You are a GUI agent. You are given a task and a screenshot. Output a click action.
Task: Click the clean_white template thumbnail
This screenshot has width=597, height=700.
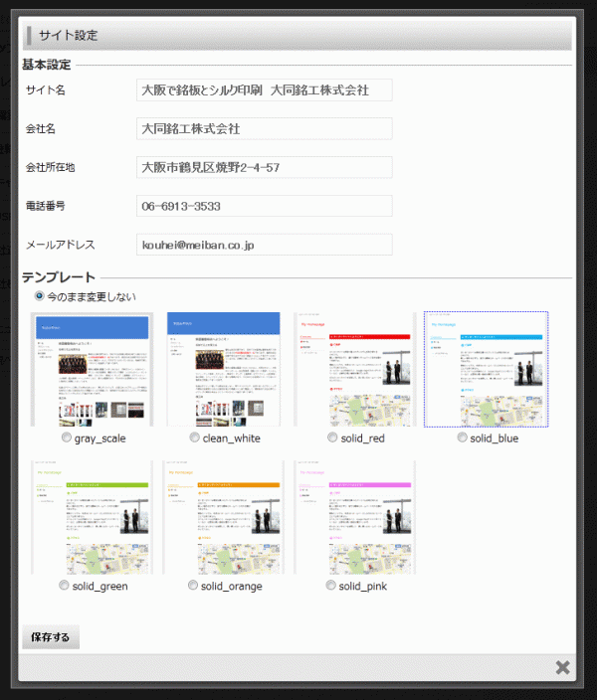(x=224, y=370)
